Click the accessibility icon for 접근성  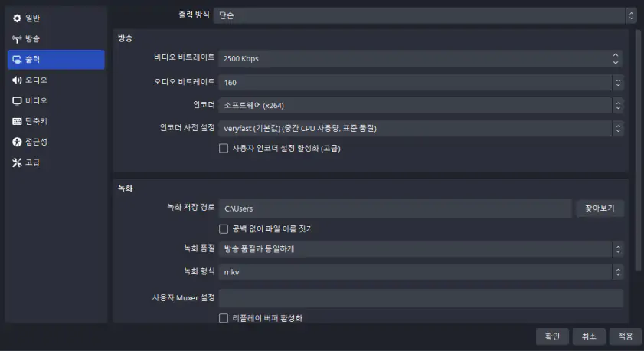pos(17,142)
